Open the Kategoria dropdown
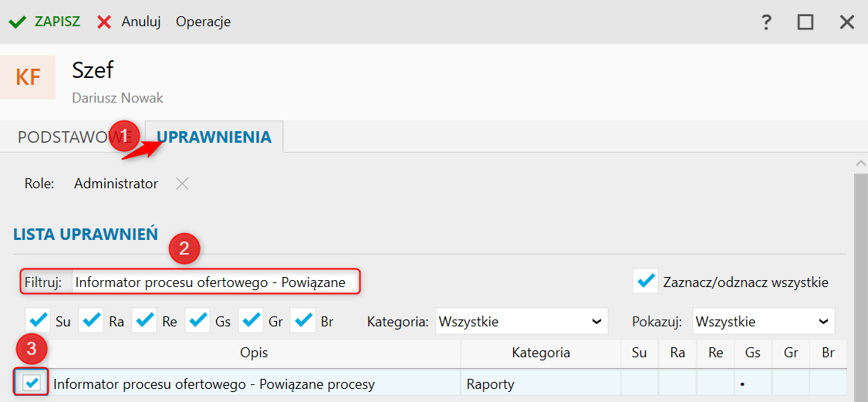This screenshot has height=402, width=868. pyautogui.click(x=522, y=321)
